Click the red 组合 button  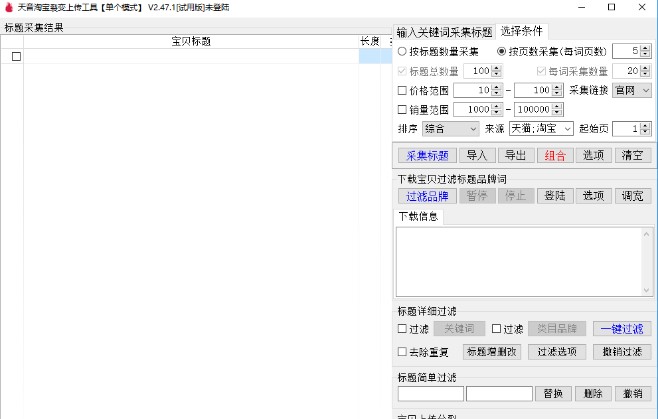pos(554,155)
